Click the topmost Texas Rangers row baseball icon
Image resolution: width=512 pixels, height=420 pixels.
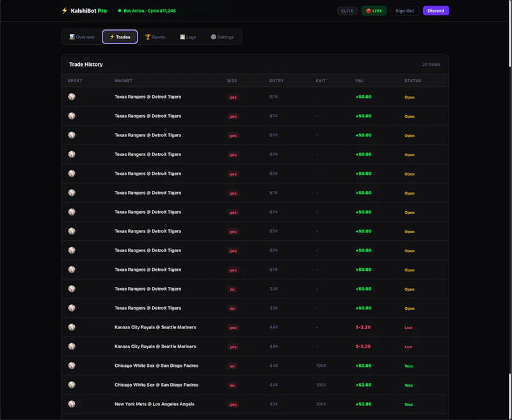point(72,97)
